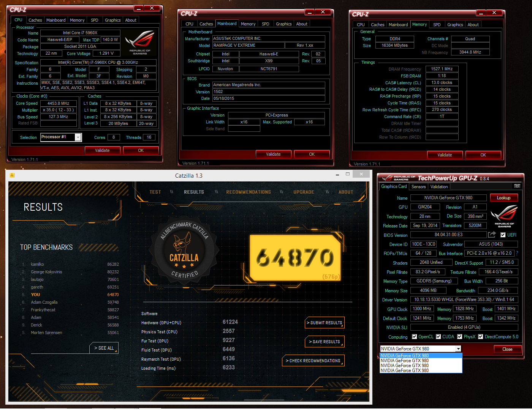Select the highlighted NVIDIA GeForce GTX 980 entry

click(x=421, y=356)
